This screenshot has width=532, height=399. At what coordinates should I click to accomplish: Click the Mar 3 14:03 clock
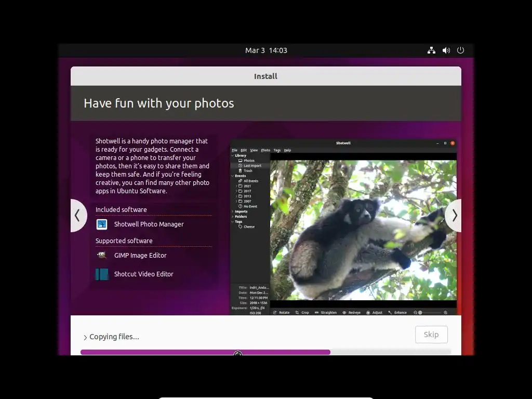(x=266, y=50)
